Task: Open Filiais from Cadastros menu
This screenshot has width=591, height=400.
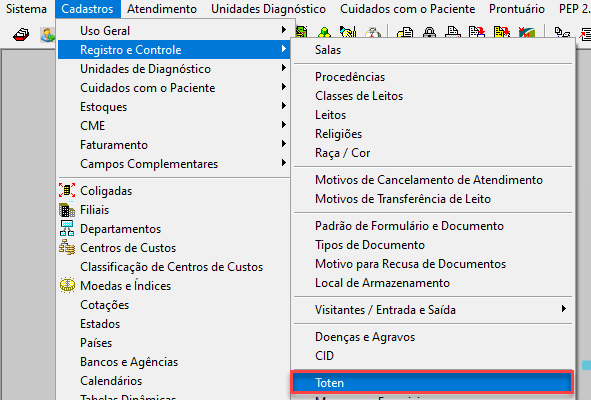Action: (174, 210)
